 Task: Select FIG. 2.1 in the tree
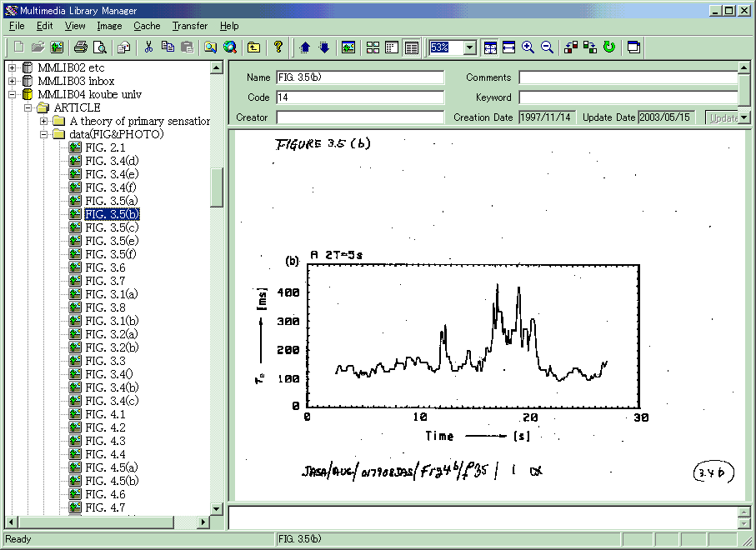(105, 147)
